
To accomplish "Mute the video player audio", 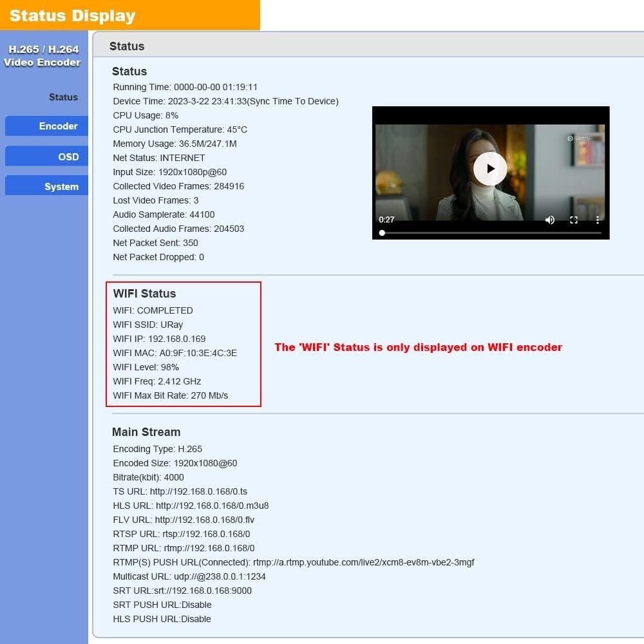I will pyautogui.click(x=550, y=220).
